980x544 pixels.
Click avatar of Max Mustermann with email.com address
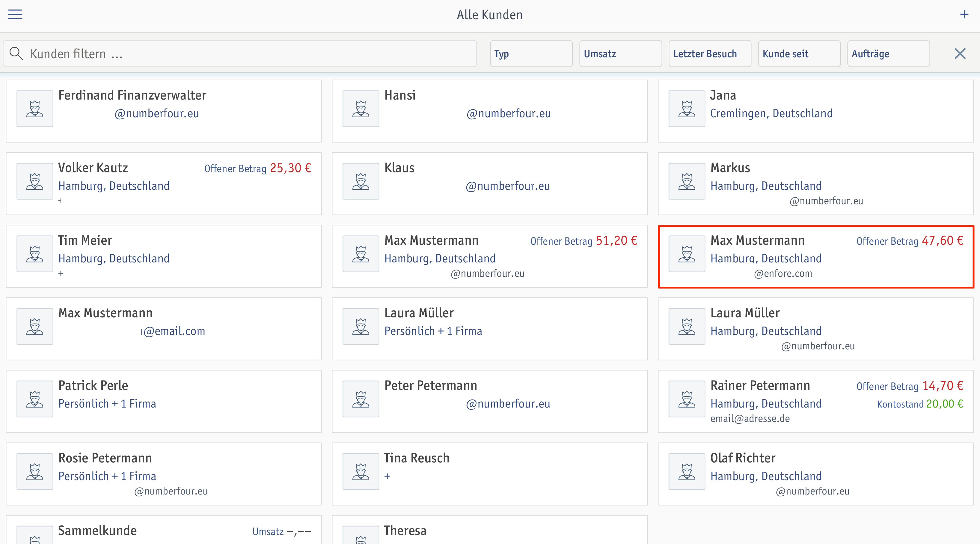click(x=35, y=326)
